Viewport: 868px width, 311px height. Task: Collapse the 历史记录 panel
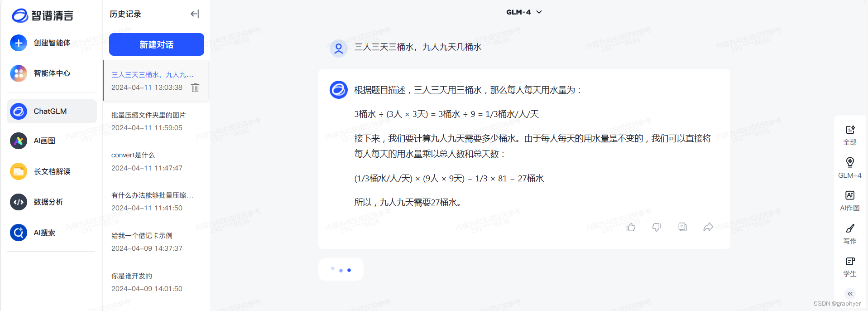pos(195,14)
